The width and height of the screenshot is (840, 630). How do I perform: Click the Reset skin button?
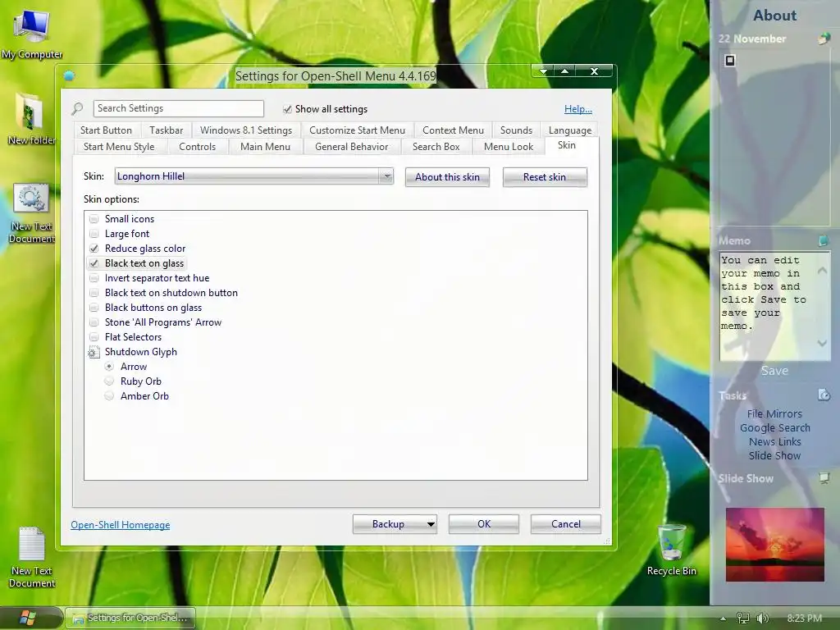click(x=545, y=177)
